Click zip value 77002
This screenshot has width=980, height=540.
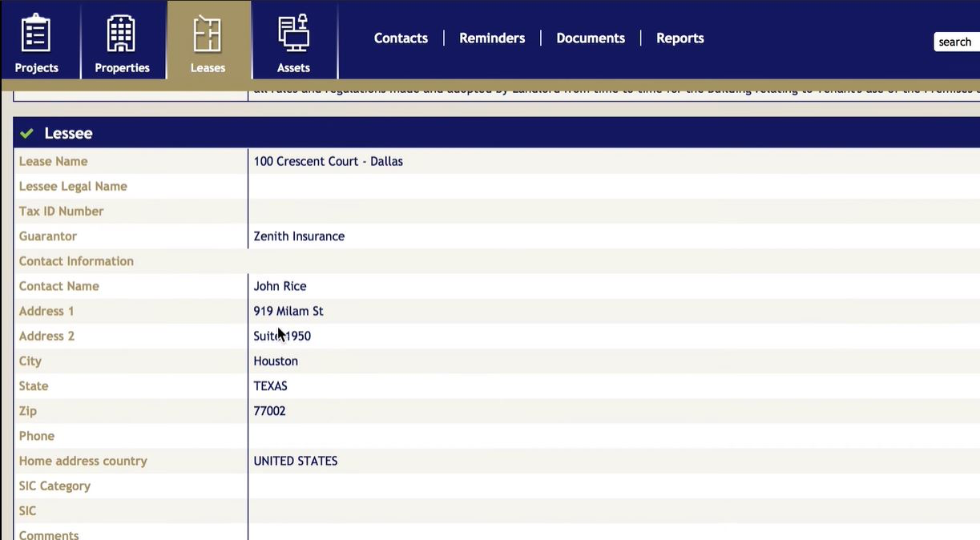tap(269, 411)
